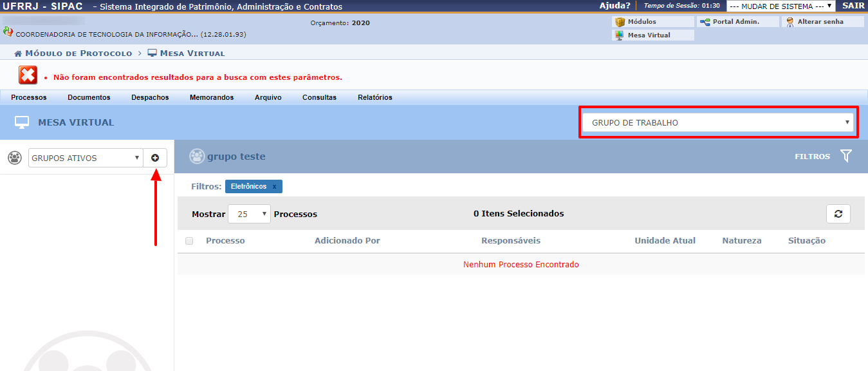Open the Memorandos menu
Screen dimensions: 868x371
coord(211,97)
